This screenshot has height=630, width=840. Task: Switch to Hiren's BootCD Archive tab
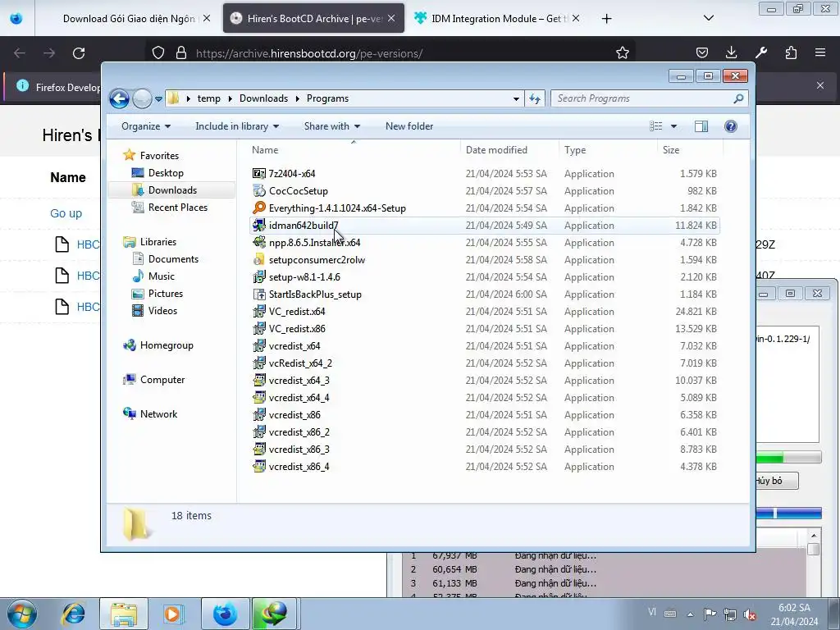(313, 19)
